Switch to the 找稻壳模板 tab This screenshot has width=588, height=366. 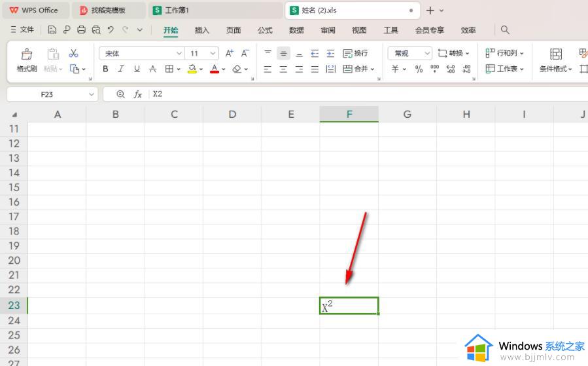pyautogui.click(x=108, y=10)
